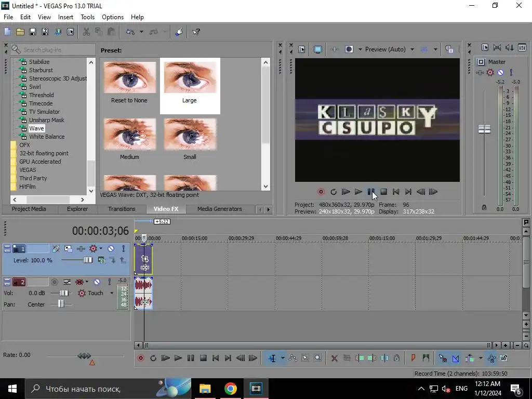532x399 pixels.
Task: Toggle Loop playback under preview window
Action: 334,192
